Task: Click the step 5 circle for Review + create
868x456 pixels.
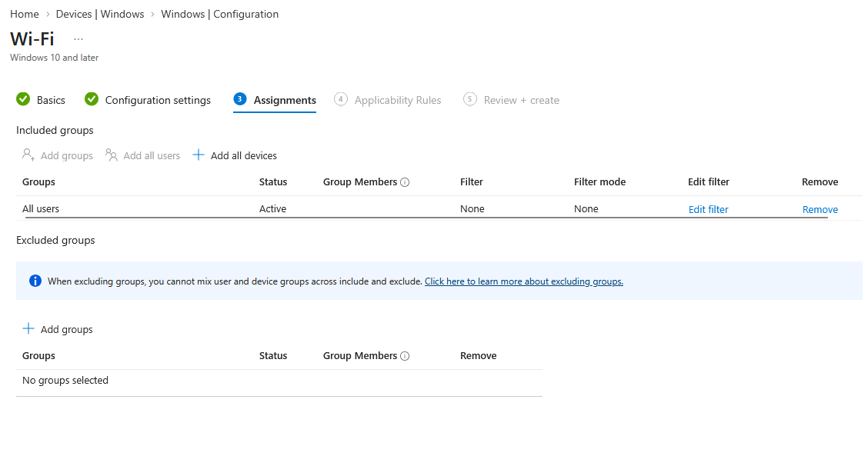Action: click(469, 99)
